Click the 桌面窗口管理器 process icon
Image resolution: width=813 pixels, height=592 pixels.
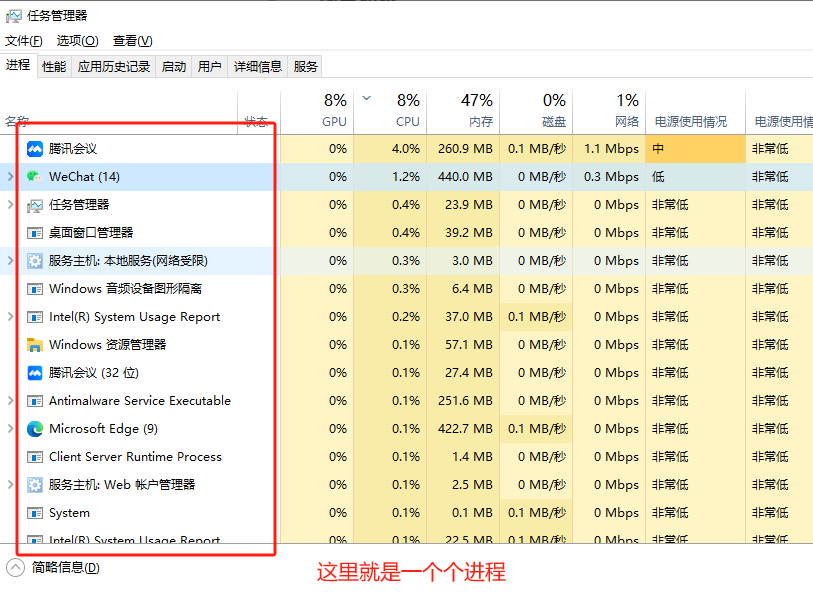tap(35, 233)
